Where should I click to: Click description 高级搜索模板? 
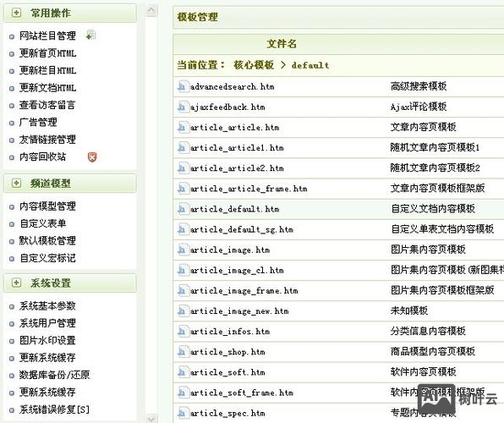pos(419,86)
